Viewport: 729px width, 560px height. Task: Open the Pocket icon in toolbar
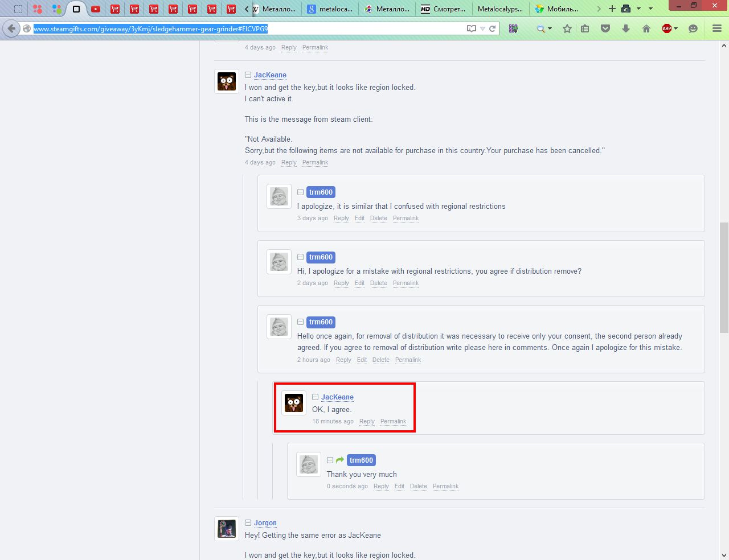pos(605,28)
